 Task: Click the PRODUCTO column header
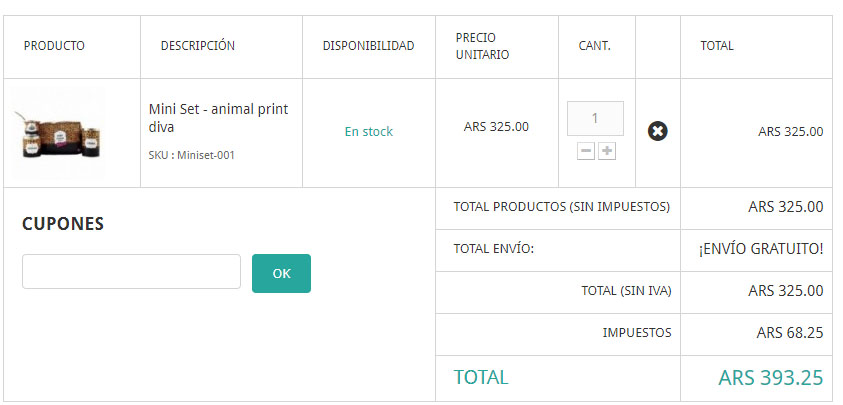coord(54,46)
